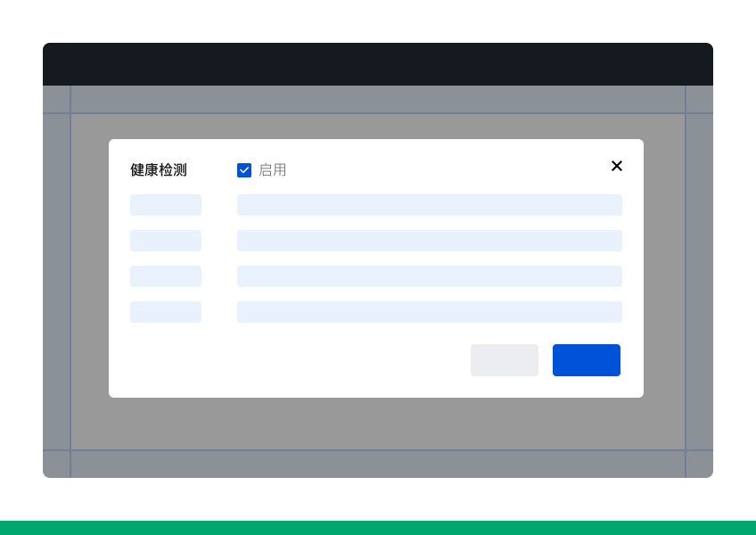Click the 健康检测 dialog title
This screenshot has width=756, height=535.
158,170
